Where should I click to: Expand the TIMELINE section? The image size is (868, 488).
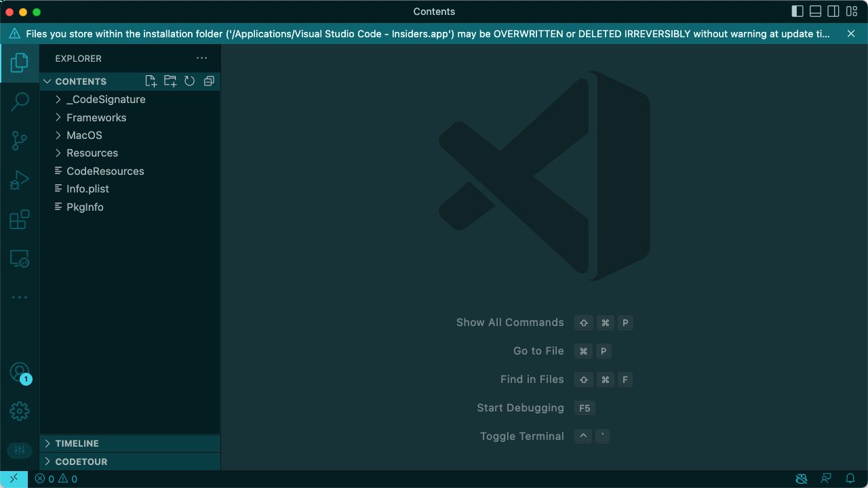tap(130, 443)
